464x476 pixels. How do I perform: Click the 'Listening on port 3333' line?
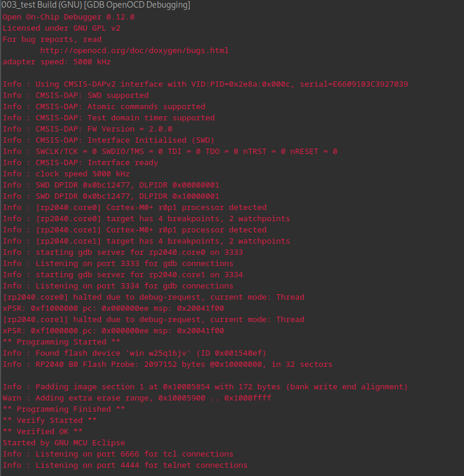click(x=118, y=264)
